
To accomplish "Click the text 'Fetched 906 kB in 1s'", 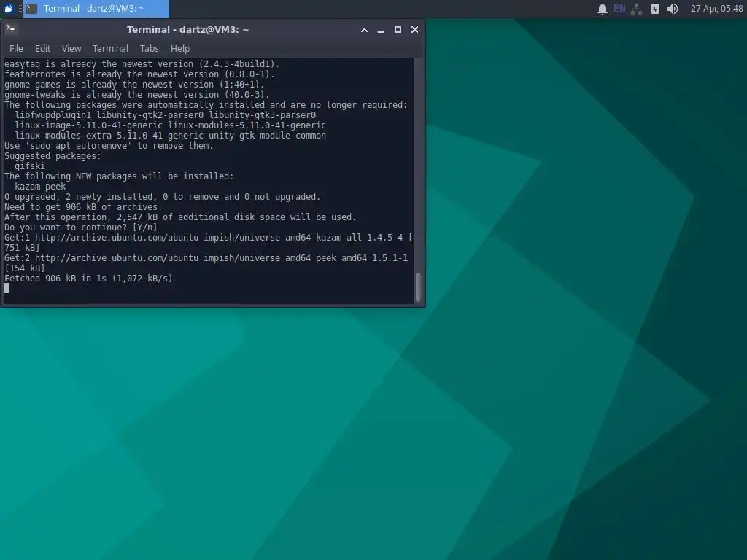I will click(x=55, y=278).
